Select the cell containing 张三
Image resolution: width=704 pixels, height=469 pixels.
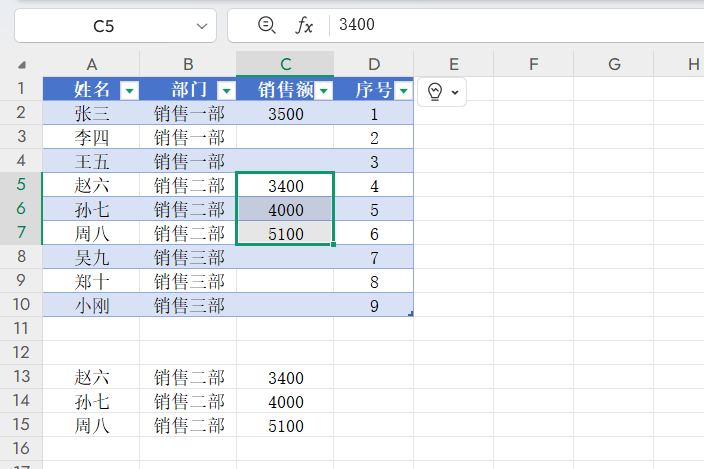click(91, 114)
